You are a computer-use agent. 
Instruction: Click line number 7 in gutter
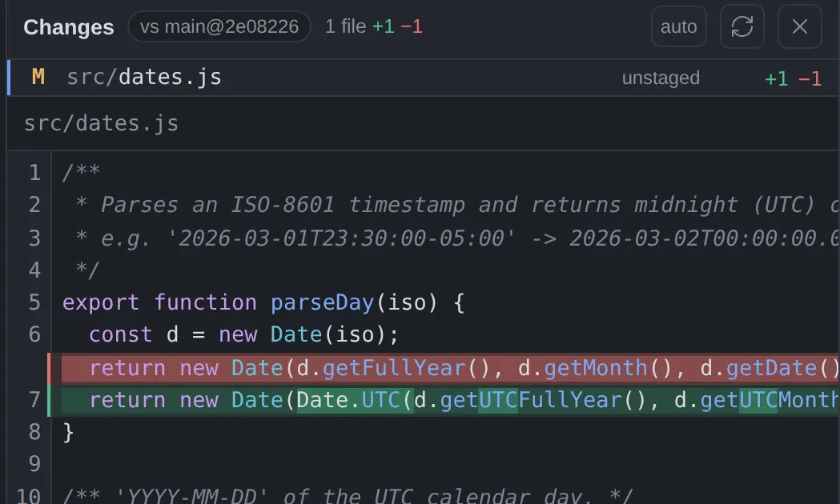(x=34, y=400)
